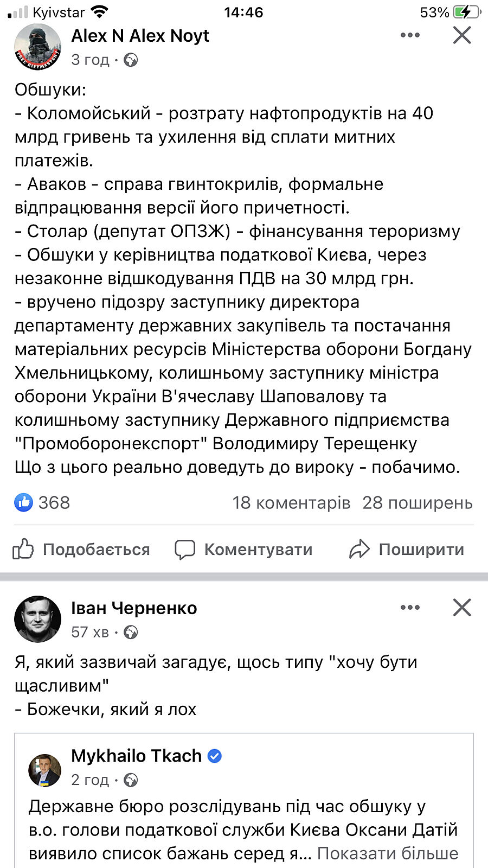Image resolution: width=488 pixels, height=868 pixels.
Task: View the 28 поширень link
Action: 418,503
